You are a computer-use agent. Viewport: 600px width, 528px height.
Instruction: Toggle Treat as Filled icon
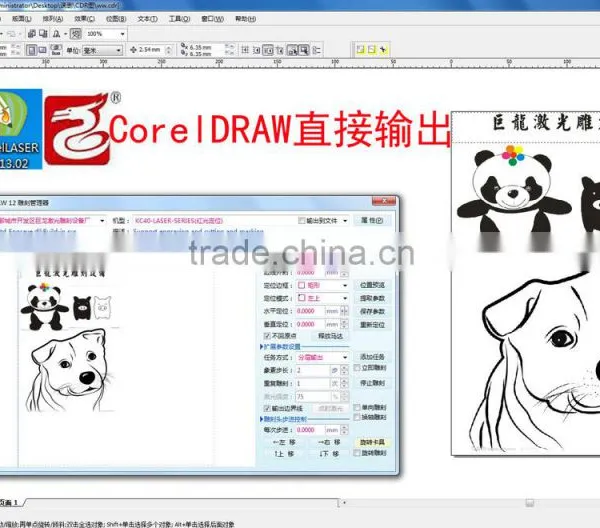coord(304,50)
